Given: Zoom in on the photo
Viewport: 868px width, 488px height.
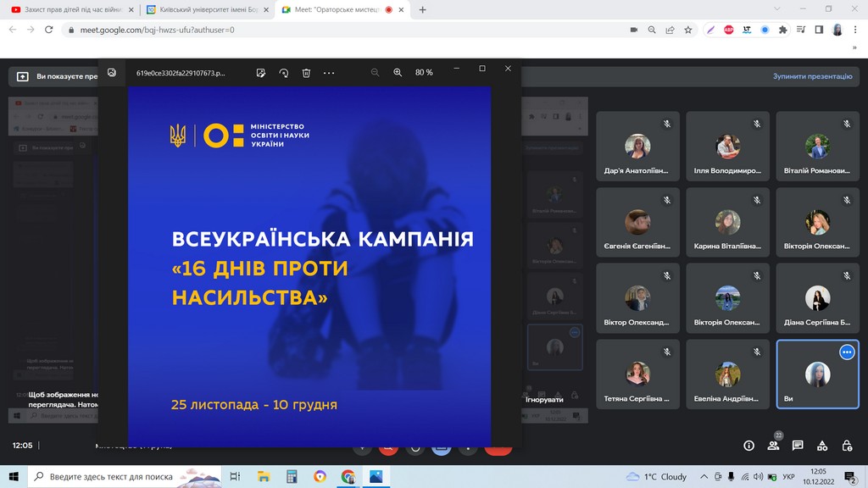Looking at the screenshot, I should [398, 73].
